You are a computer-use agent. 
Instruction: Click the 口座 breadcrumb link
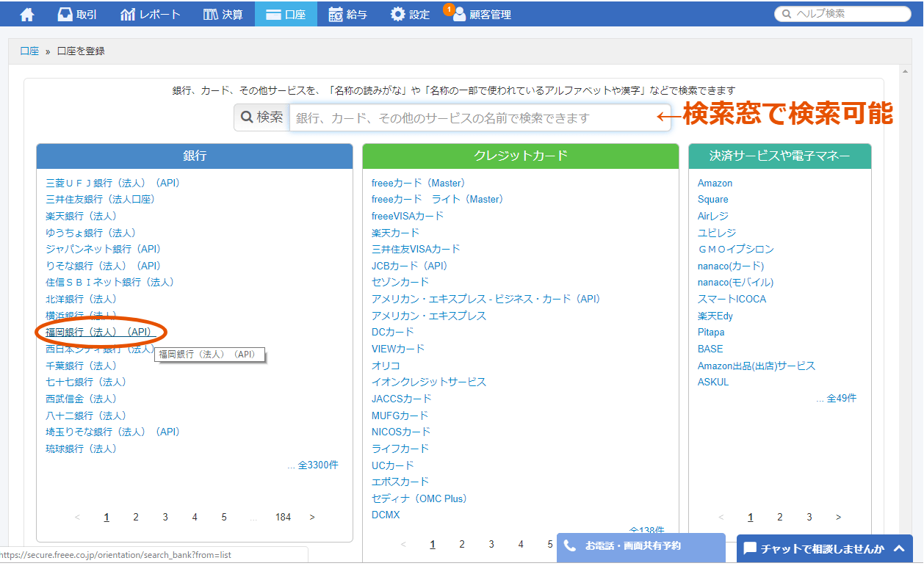(29, 51)
